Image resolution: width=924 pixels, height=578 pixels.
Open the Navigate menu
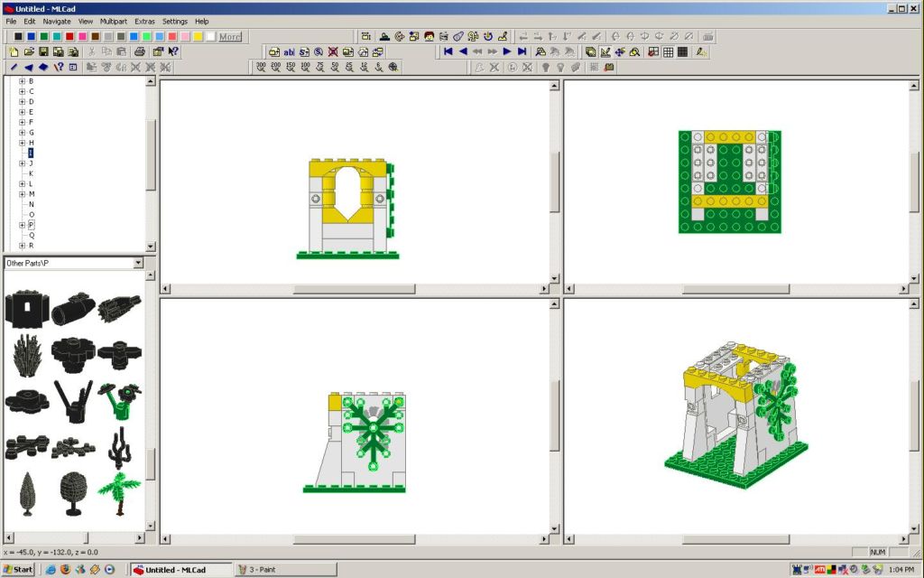point(57,22)
